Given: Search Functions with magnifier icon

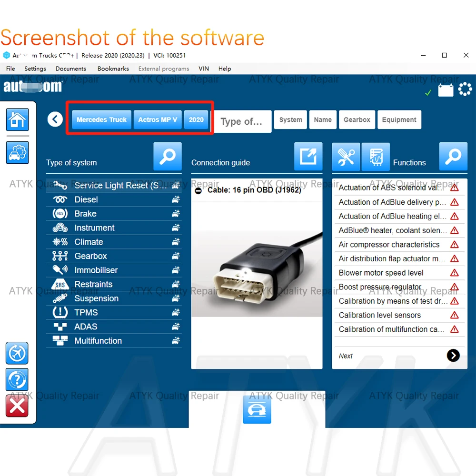Looking at the screenshot, I should [x=453, y=156].
